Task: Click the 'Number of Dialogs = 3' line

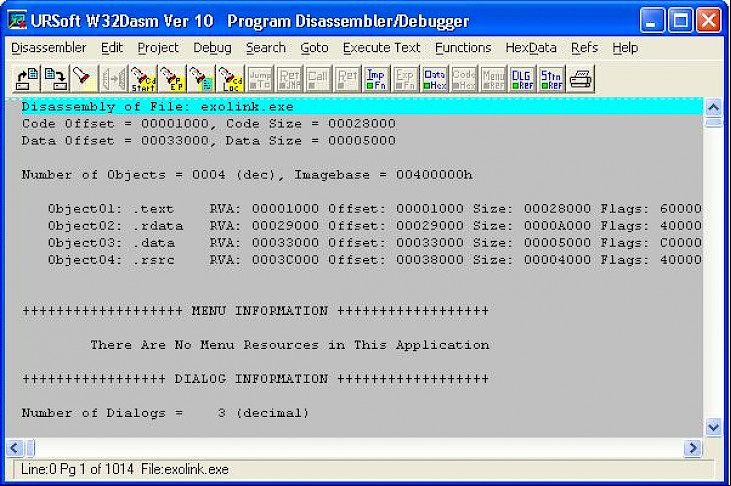Action: 165,413
